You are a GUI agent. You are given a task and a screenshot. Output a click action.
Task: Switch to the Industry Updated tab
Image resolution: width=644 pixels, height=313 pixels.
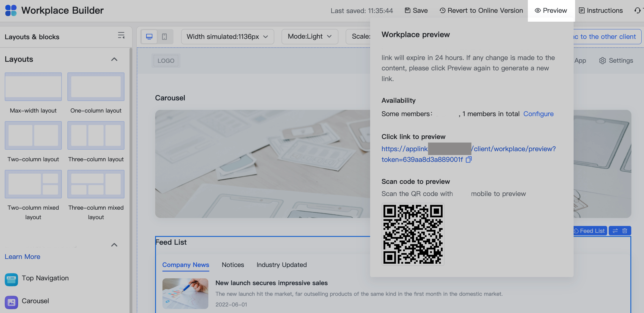click(281, 265)
